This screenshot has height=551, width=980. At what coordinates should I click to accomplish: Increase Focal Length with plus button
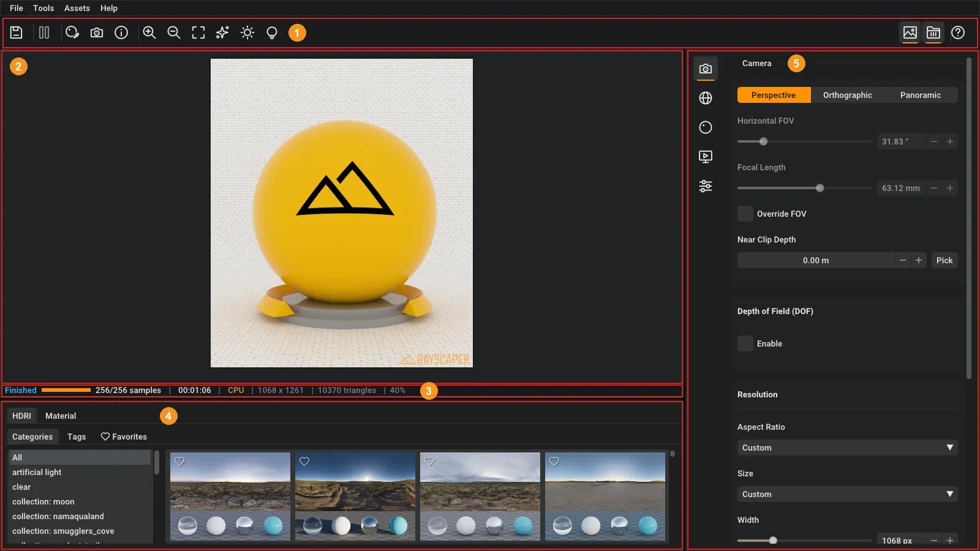pos(950,188)
